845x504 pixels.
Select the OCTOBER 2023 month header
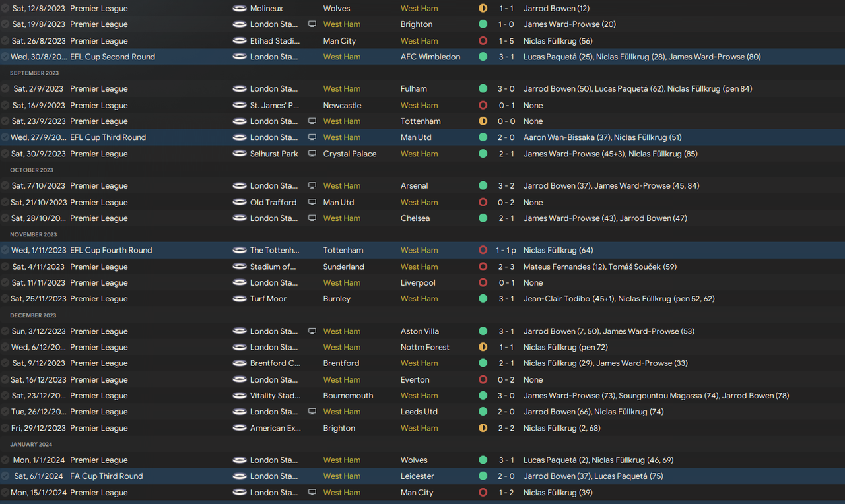(x=32, y=170)
